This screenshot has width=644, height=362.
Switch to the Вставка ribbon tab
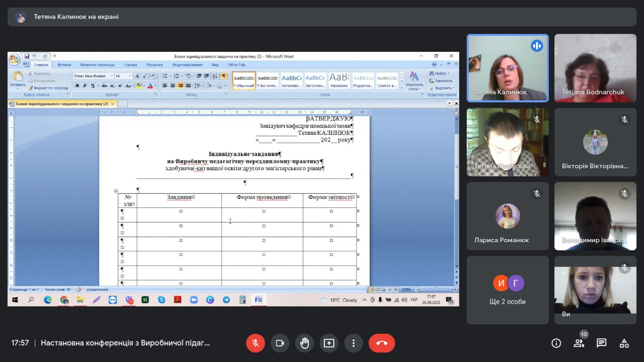64,65
